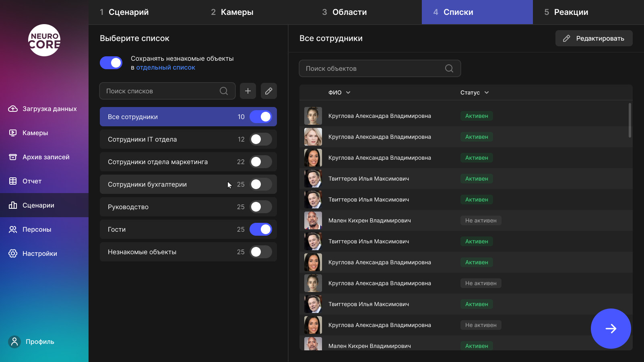This screenshot has height=362, width=644.
Task: Click the employee table scrollbar
Action: (x=630, y=120)
